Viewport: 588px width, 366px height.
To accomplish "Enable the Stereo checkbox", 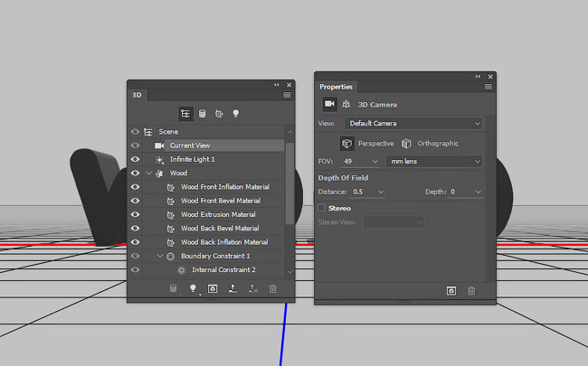I will (x=321, y=208).
